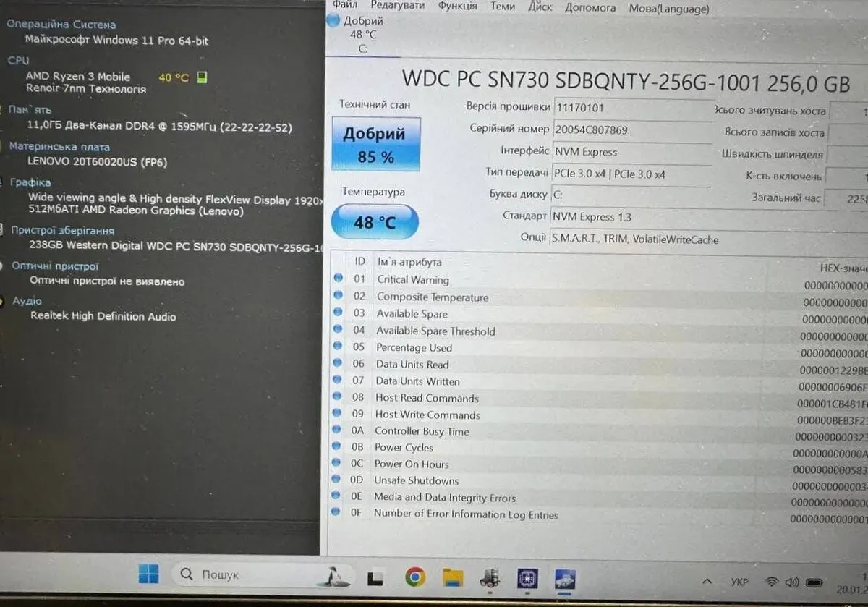Open File Explorer from the taskbar
Image resolution: width=868 pixels, height=607 pixels.
pos(453,577)
